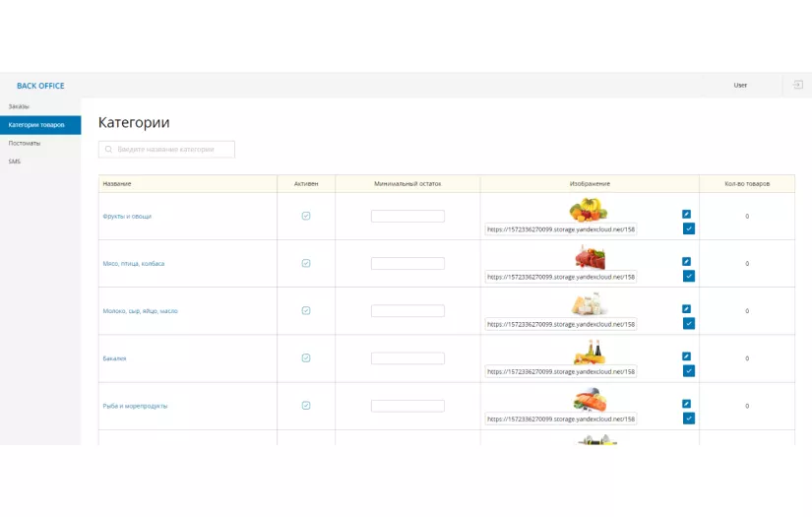812x517 pixels.
Task: Focus the category name search field
Action: pos(166,150)
